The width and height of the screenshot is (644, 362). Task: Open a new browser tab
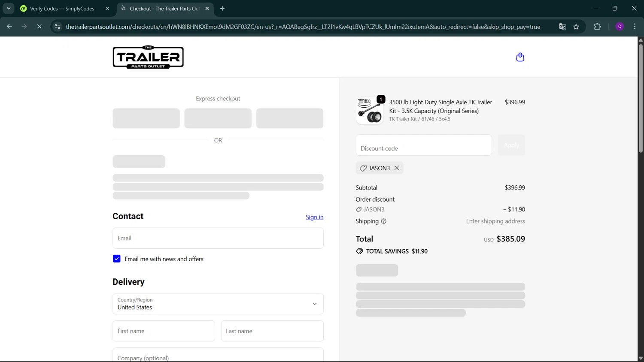click(222, 9)
